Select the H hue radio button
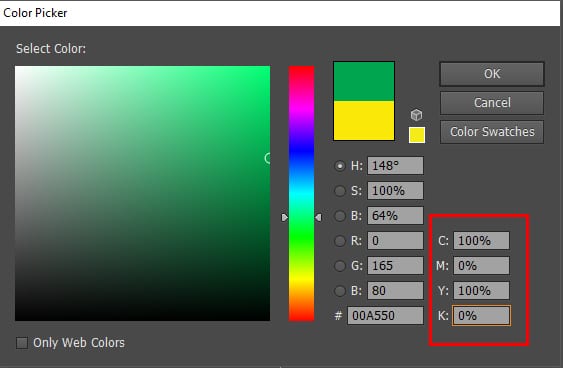This screenshot has height=368, width=563. click(x=340, y=166)
